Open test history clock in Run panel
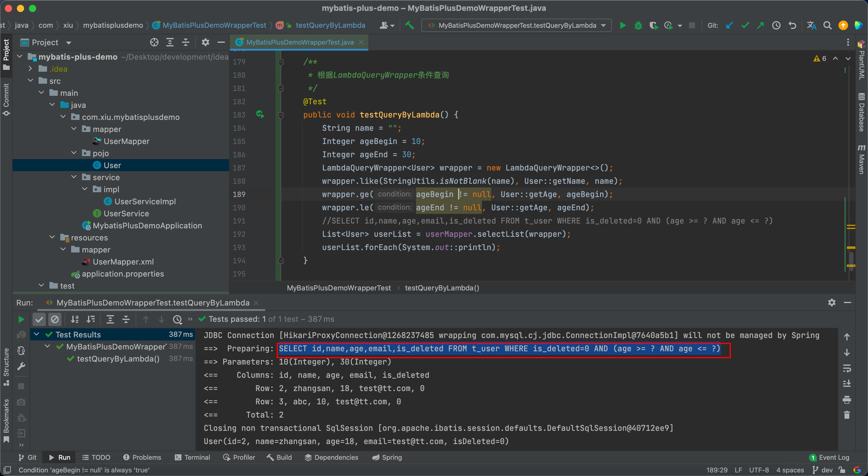The width and height of the screenshot is (868, 476). (177, 319)
